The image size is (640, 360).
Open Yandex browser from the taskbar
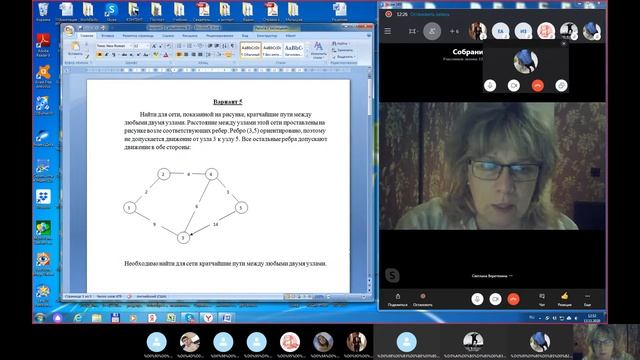point(208,318)
